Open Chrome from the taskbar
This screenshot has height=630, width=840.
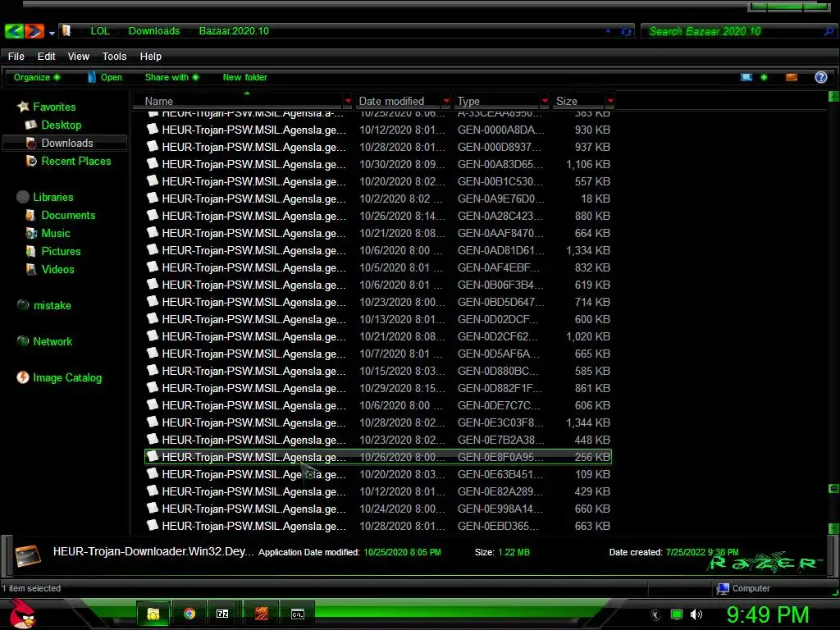(189, 614)
